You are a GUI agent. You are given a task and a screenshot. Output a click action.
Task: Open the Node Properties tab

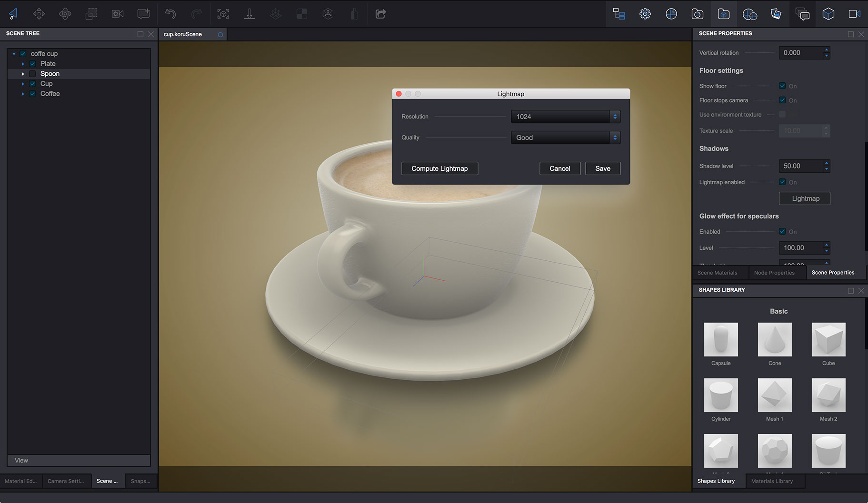[774, 272]
